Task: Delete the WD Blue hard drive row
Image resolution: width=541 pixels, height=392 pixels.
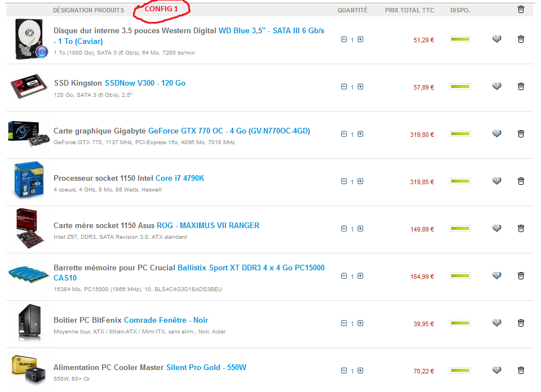Action: point(521,39)
